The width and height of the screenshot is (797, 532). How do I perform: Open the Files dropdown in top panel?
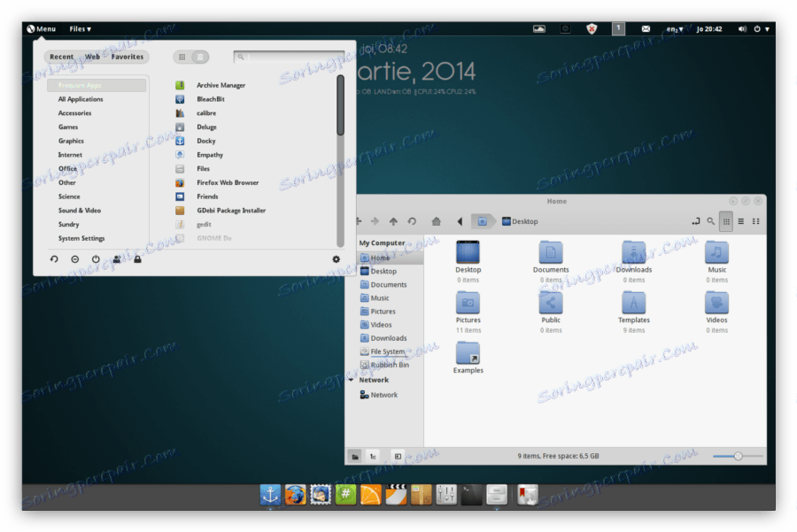click(x=81, y=29)
